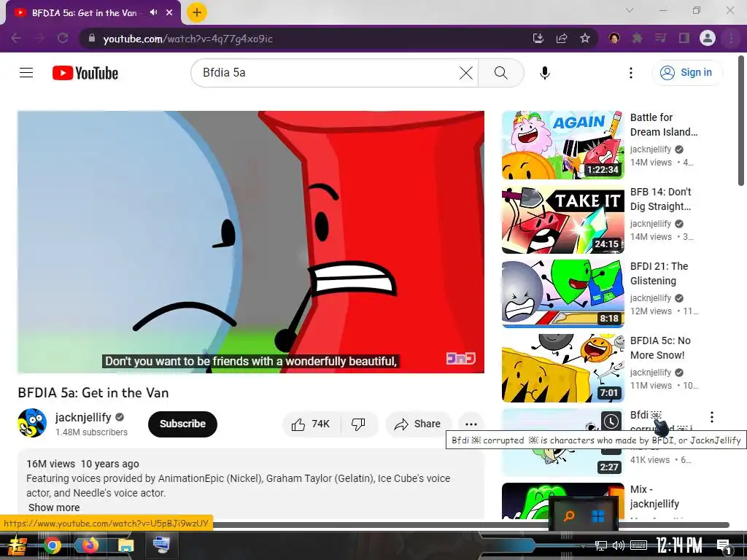Install the app from address bar icon
The image size is (747, 560).
tap(538, 38)
